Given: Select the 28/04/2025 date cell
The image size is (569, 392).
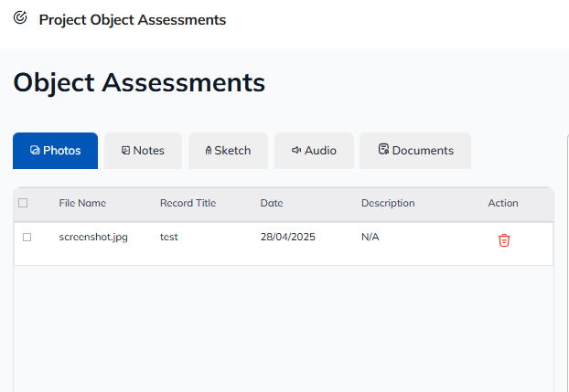Looking at the screenshot, I should pos(287,238).
